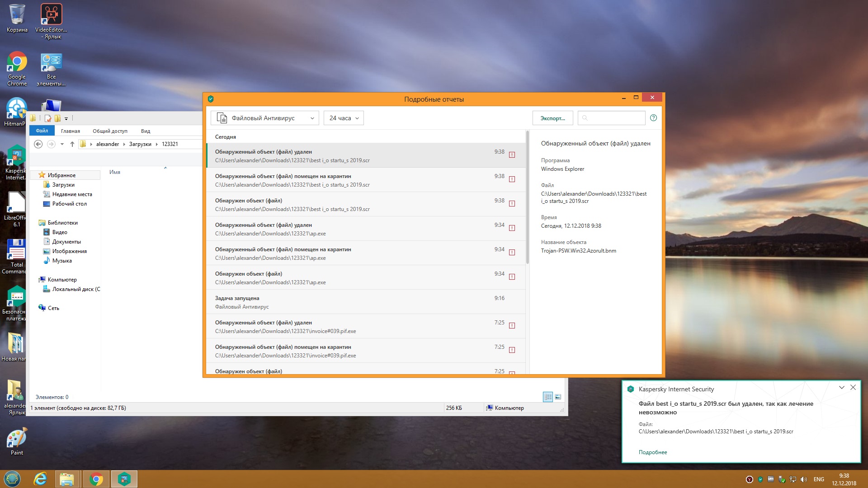This screenshot has height=488, width=868.
Task: Click the Экспорт button
Action: [552, 118]
